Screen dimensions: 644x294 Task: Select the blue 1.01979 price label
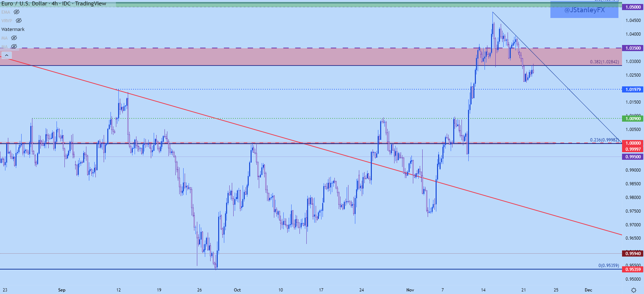click(x=633, y=89)
